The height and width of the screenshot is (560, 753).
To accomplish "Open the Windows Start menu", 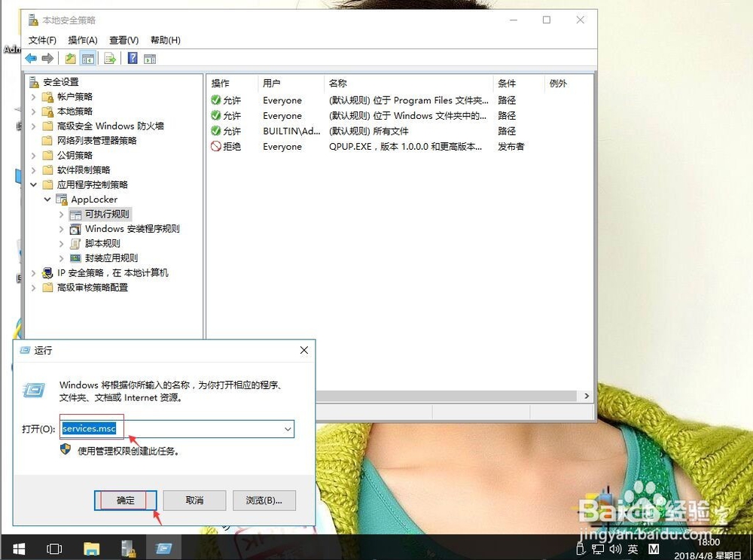I will (x=17, y=549).
